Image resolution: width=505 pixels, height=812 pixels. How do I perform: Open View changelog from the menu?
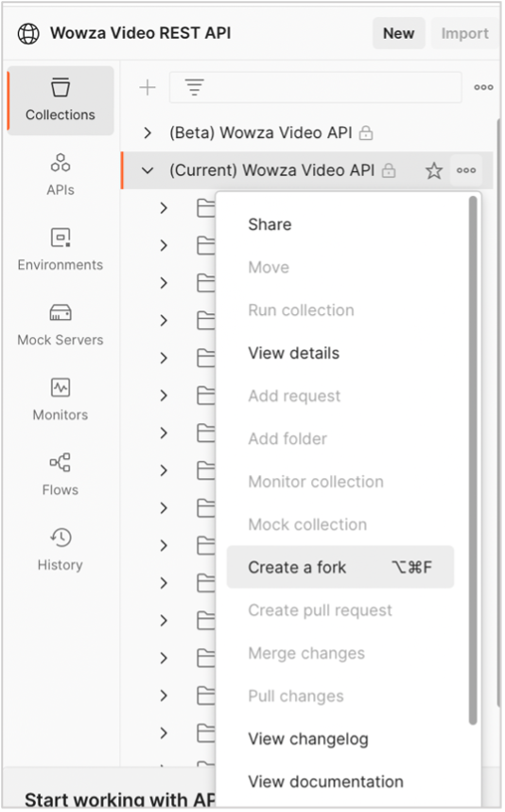(308, 739)
